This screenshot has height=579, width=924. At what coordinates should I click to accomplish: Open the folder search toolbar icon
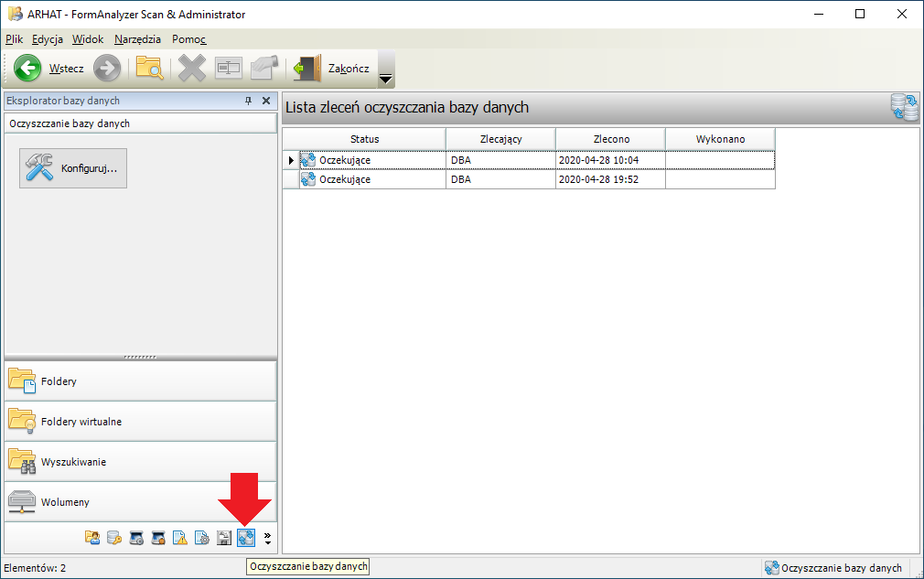click(x=149, y=68)
